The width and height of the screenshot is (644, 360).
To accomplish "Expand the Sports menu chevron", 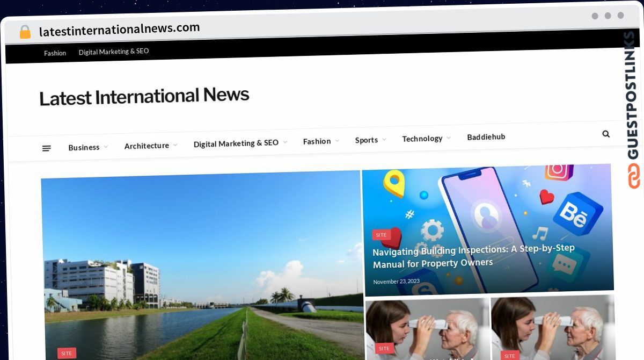I will tap(384, 140).
